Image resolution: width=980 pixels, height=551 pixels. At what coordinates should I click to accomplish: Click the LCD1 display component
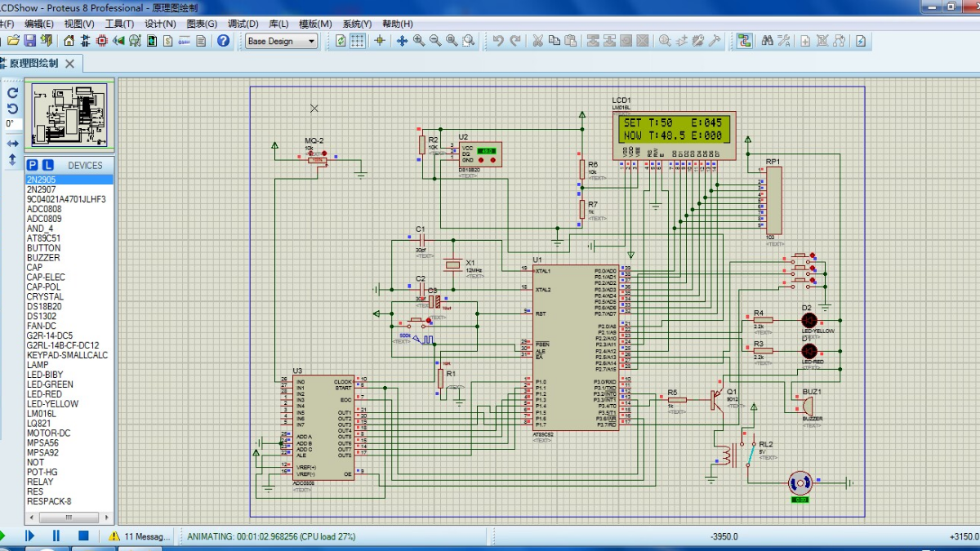click(x=674, y=136)
